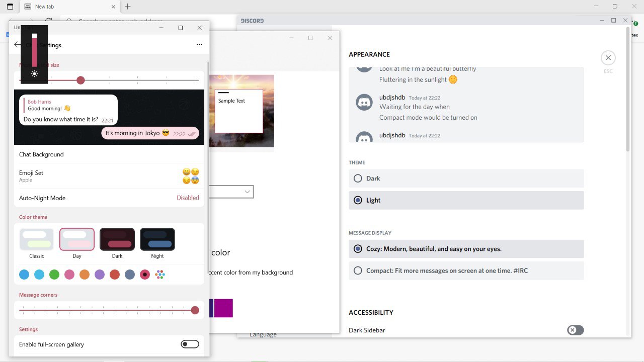Open the three-dot menu in Chat Settings
Screen dimensions: 644x362
point(199,45)
